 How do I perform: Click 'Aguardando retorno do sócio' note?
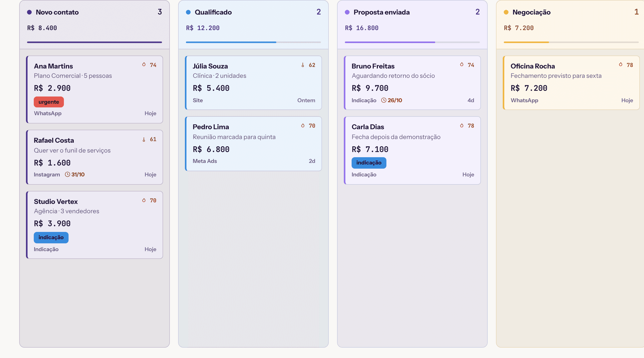pos(393,76)
